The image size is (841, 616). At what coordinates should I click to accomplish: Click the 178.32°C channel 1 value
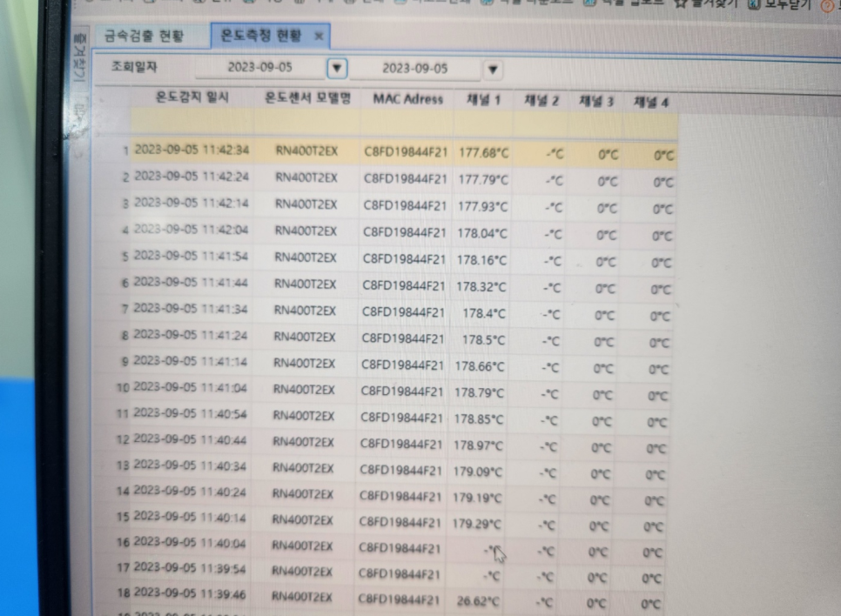(x=481, y=287)
